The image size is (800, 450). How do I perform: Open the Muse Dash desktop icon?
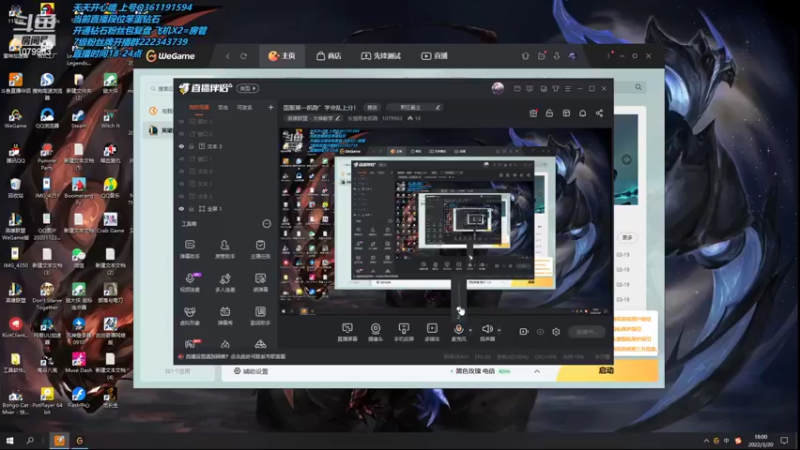coord(79,362)
